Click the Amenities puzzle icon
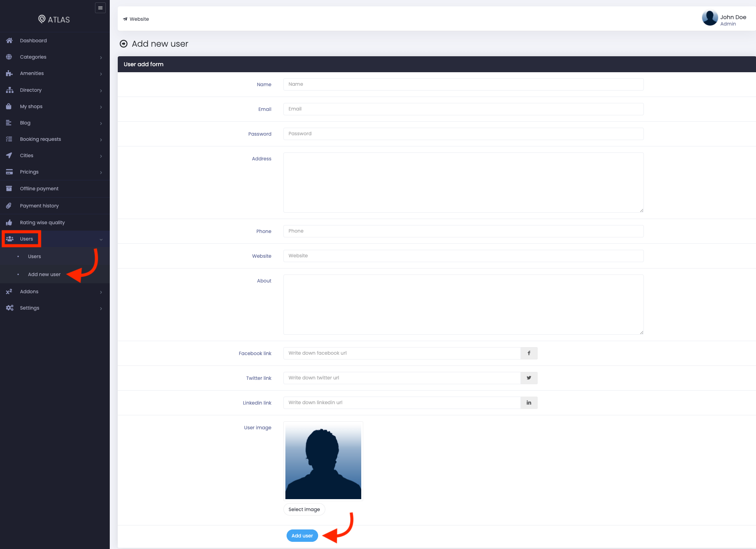Image resolution: width=756 pixels, height=549 pixels. [9, 73]
